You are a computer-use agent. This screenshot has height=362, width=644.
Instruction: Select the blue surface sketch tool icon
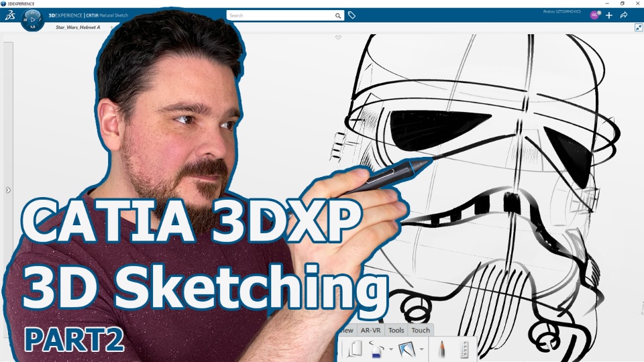pos(407,349)
